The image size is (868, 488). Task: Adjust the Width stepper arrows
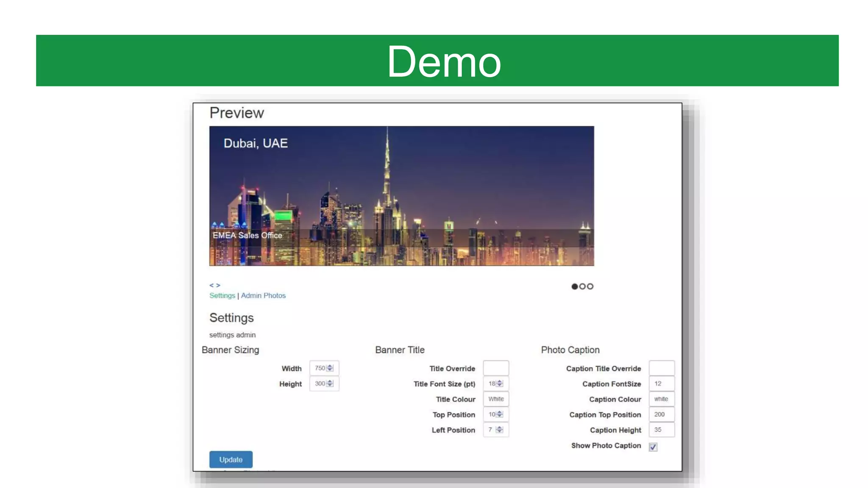(x=330, y=368)
